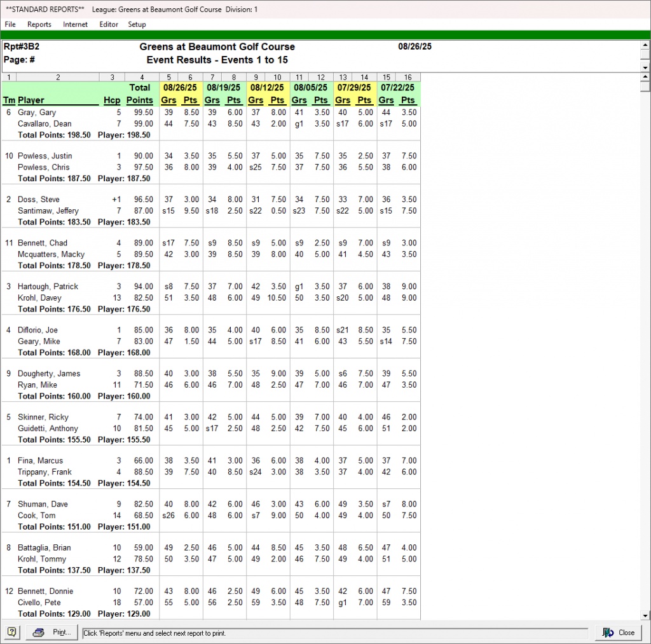Open the Setup menu
The width and height of the screenshot is (651, 644).
tap(137, 25)
